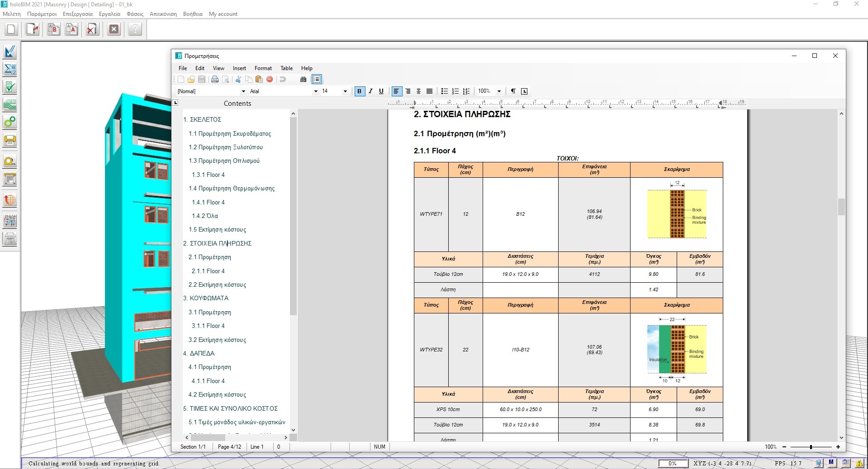
Task: Go to 4.1.1 Floor 4 in contents
Action: click(208, 381)
